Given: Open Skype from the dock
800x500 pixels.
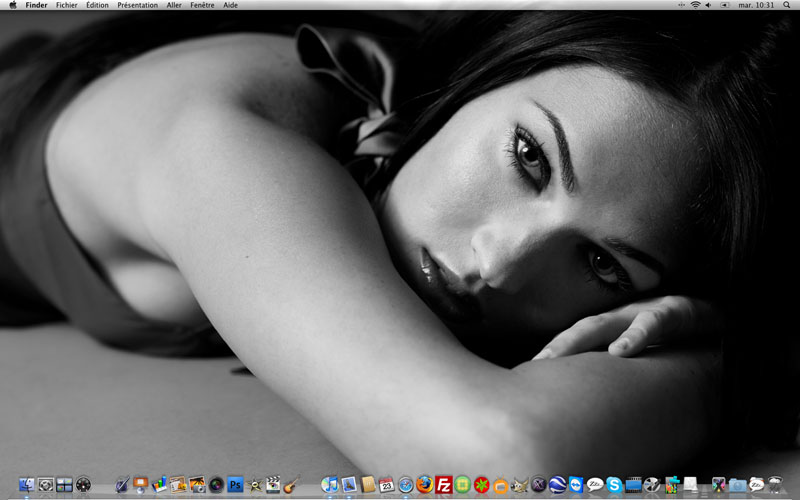Looking at the screenshot, I should click(614, 485).
